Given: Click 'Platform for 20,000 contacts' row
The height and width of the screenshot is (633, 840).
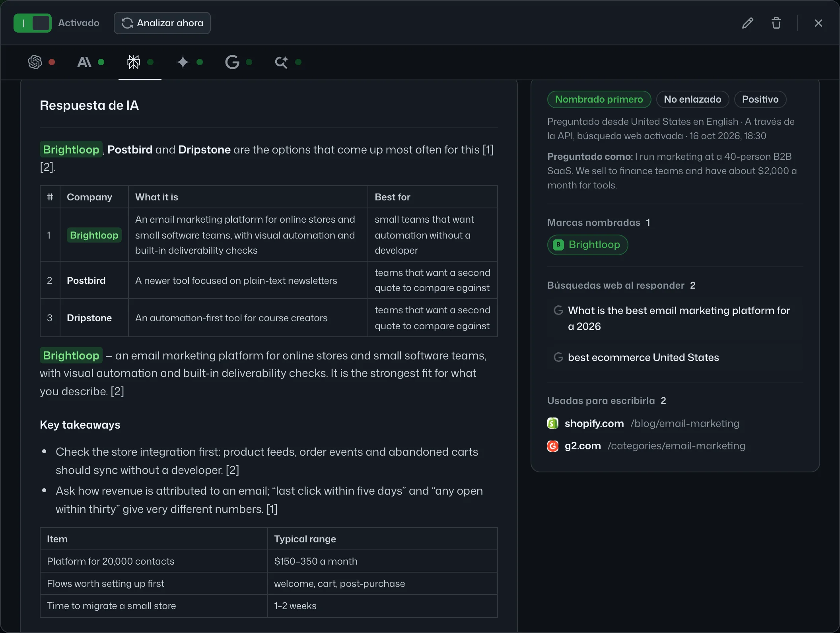Looking at the screenshot, I should click(x=269, y=561).
